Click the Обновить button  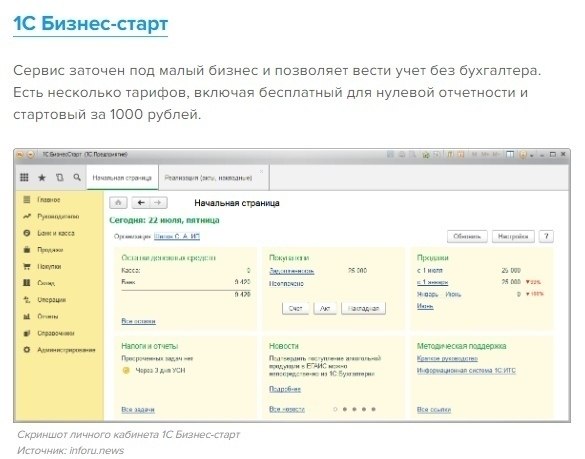467,236
